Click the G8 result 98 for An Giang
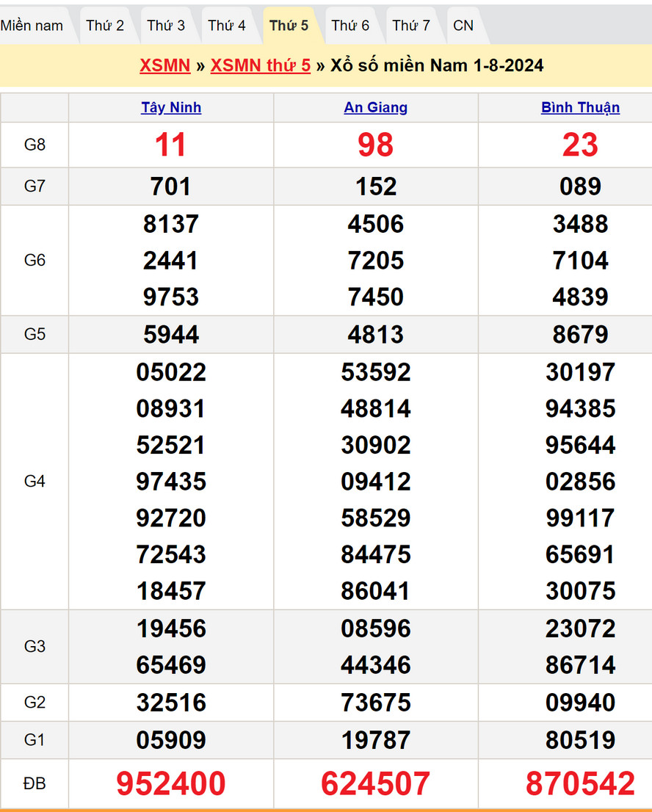Viewport: 652px width, 812px height. click(x=376, y=145)
